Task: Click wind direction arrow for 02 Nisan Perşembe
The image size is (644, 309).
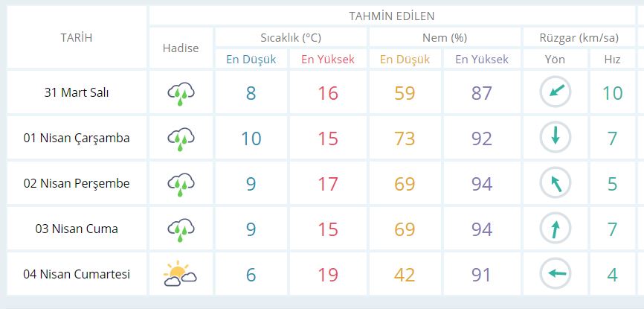Action: (556, 183)
